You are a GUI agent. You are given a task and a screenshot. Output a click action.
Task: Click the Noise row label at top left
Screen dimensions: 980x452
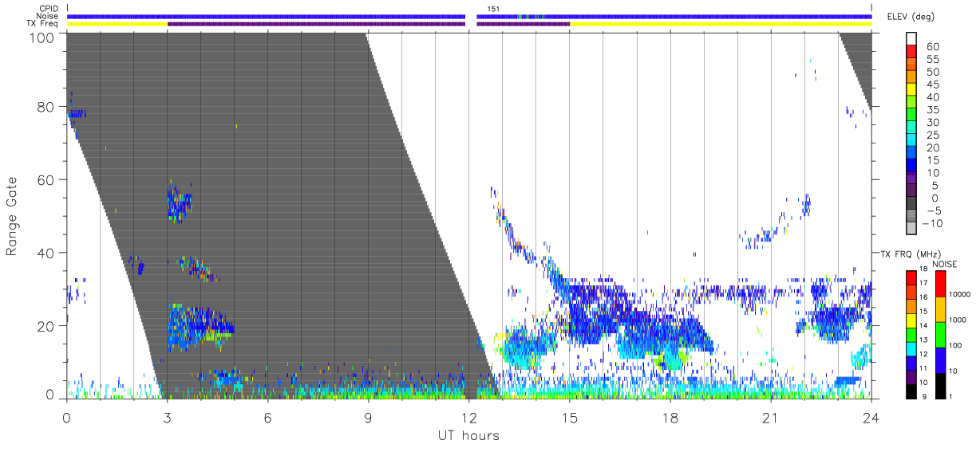pos(47,16)
